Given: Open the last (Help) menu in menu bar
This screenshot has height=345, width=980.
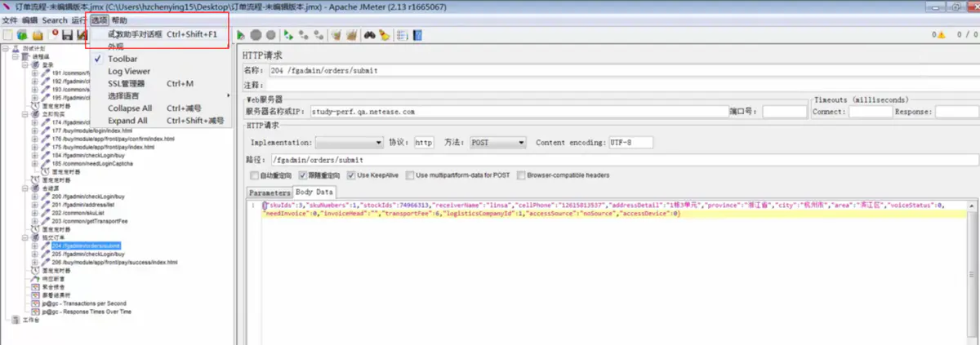Looking at the screenshot, I should pyautogui.click(x=119, y=20).
